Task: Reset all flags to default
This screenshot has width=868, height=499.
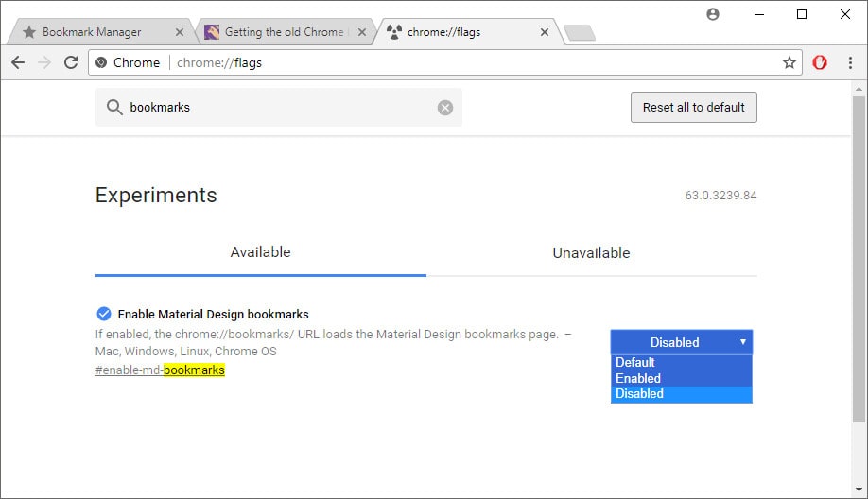Action: (x=694, y=108)
